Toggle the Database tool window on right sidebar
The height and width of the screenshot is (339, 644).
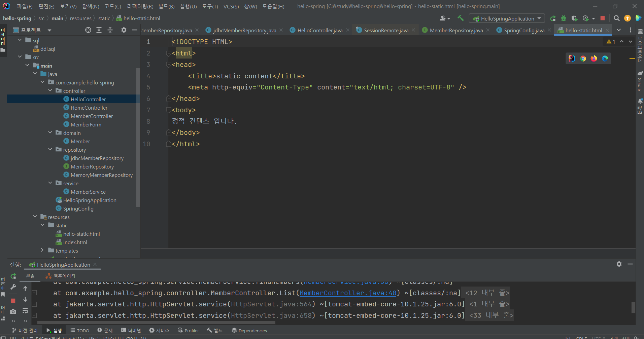[x=640, y=45]
